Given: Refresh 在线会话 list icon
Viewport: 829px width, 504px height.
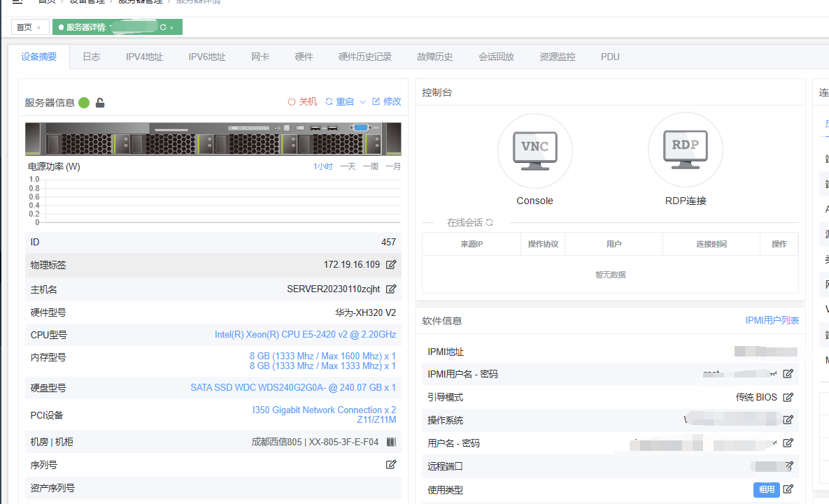Looking at the screenshot, I should (490, 222).
